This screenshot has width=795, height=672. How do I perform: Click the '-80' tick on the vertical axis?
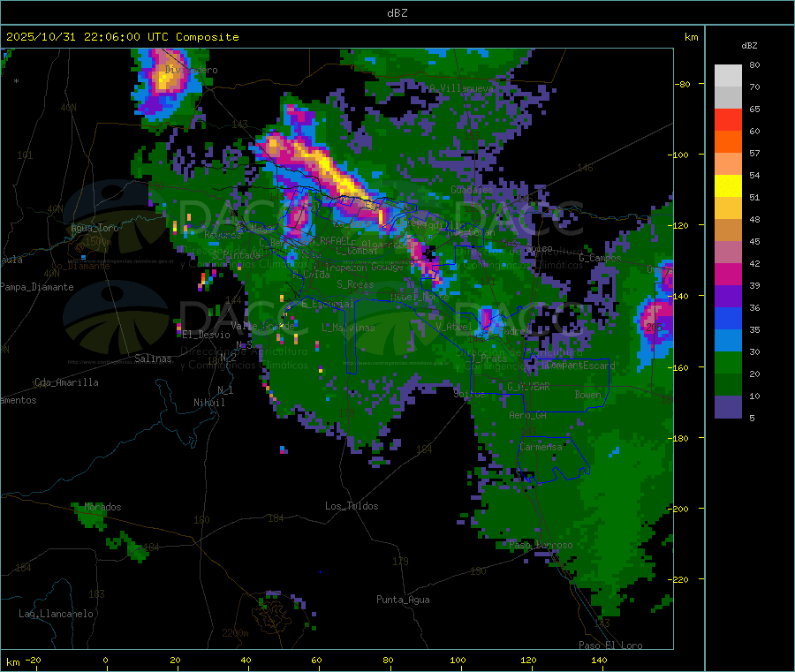683,84
